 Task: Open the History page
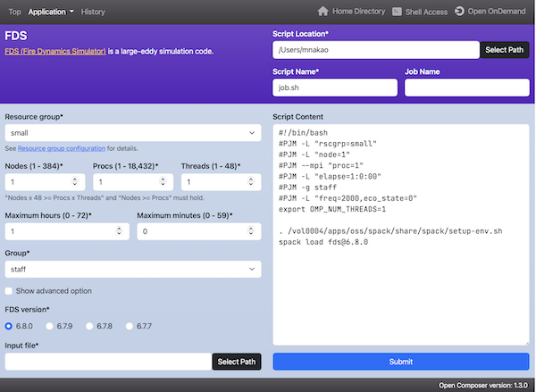tap(93, 12)
